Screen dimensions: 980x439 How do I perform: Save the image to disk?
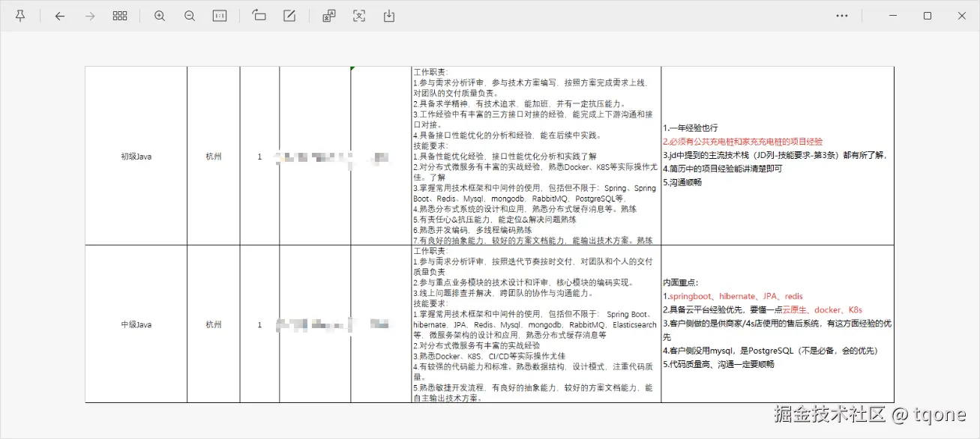tap(388, 15)
